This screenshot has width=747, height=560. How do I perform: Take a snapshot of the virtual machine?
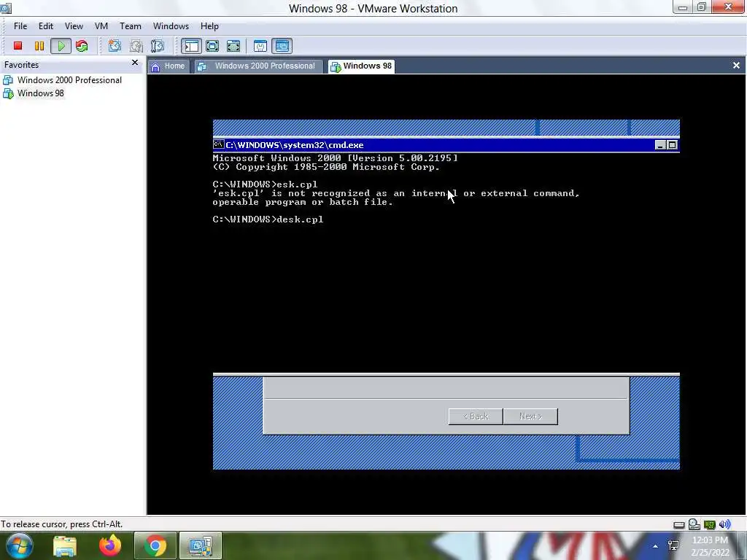115,46
